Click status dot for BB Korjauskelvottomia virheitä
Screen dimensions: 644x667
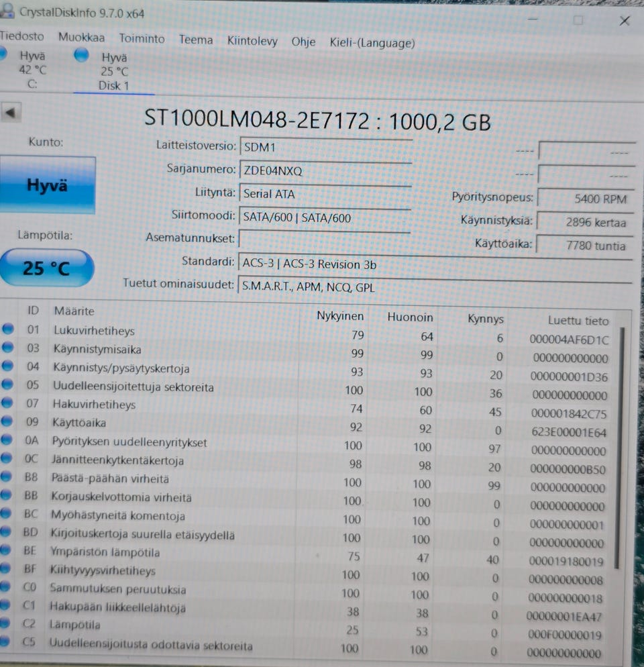[x=5, y=495]
